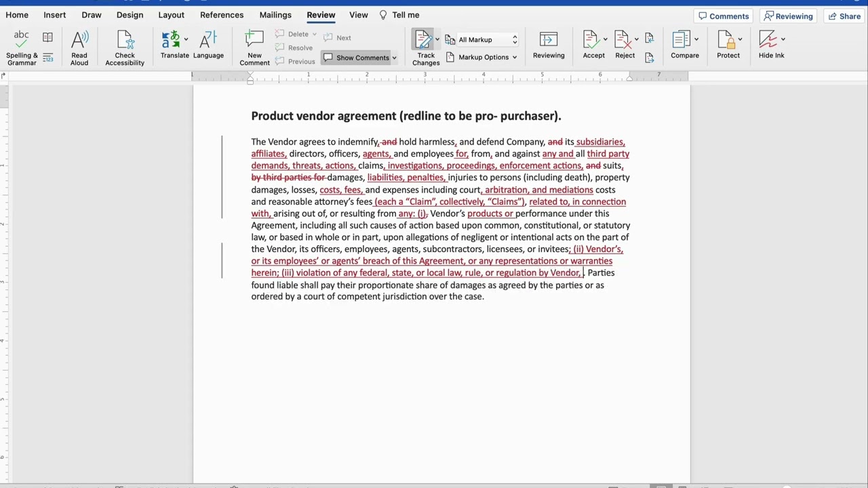Switch to the Home tab
868x488 pixels.
17,15
